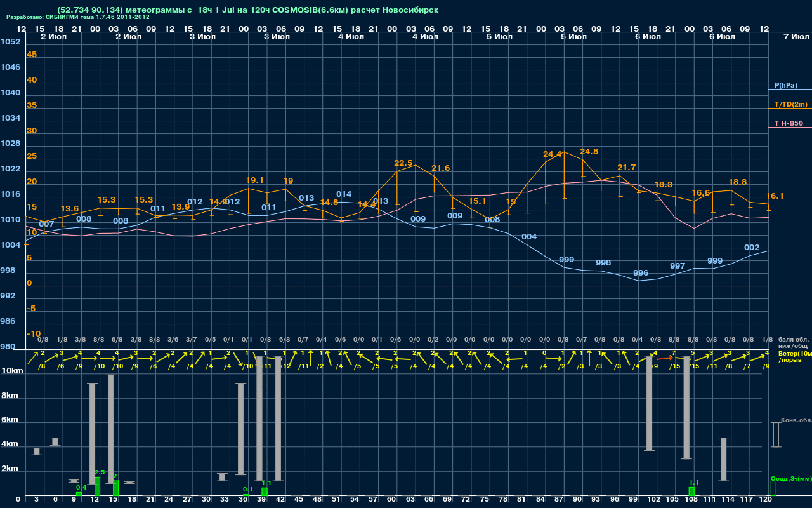The width and height of the screenshot is (812, 508).
Task: Click the red-orange wind arrow near hour 105
Action: 665,358
